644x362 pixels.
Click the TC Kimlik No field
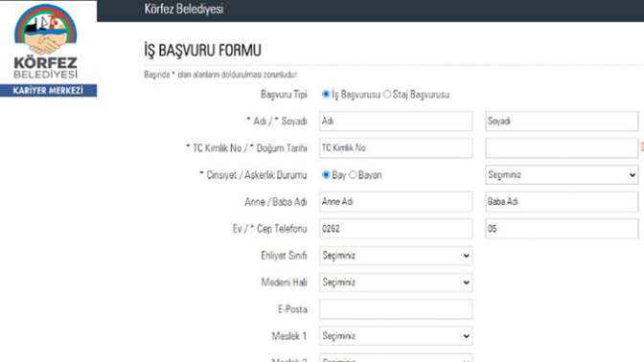coord(396,147)
